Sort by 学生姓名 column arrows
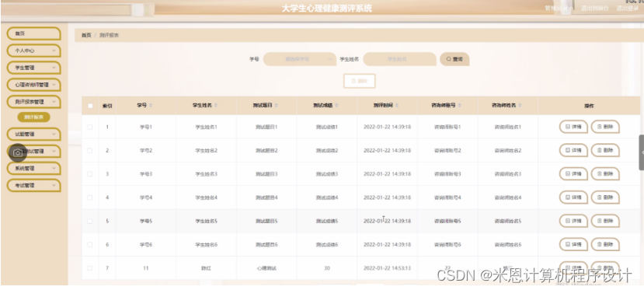The width and height of the screenshot is (644, 290). pyautogui.click(x=216, y=106)
